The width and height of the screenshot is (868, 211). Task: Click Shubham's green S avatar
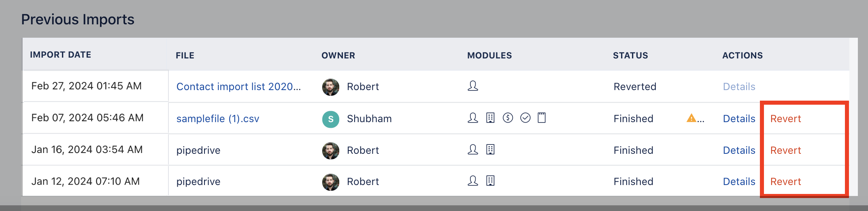pos(331,119)
